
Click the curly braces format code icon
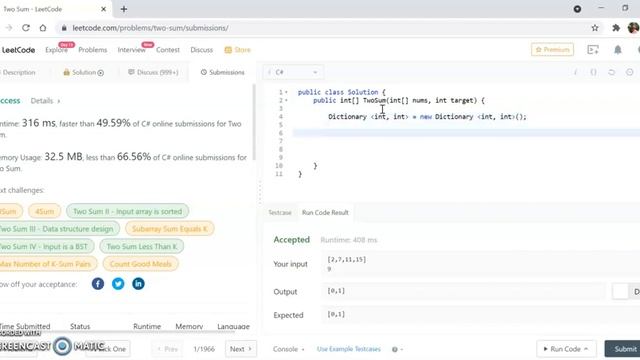(593, 72)
